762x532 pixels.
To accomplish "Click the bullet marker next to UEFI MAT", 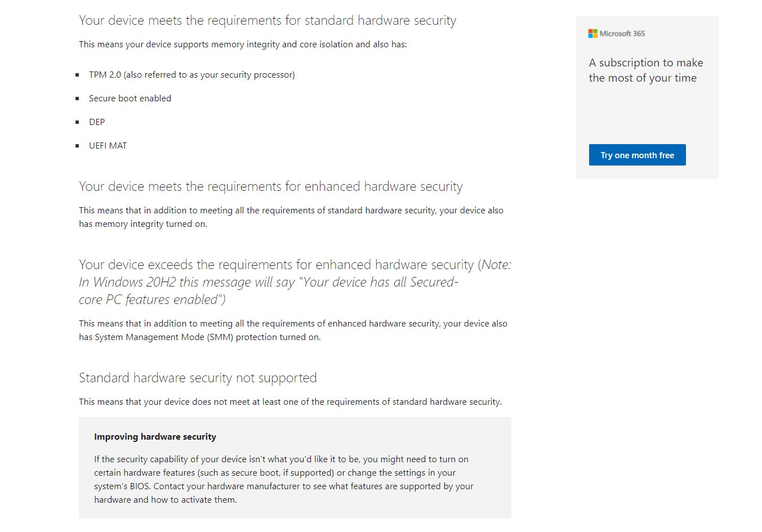I will 77,146.
